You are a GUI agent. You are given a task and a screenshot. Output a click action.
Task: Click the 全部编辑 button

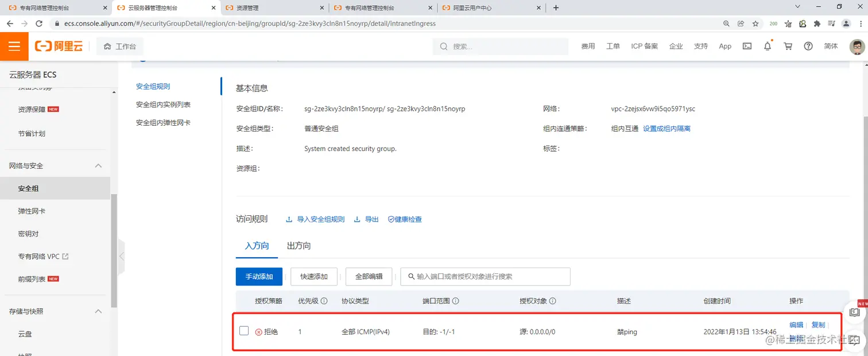(x=369, y=276)
